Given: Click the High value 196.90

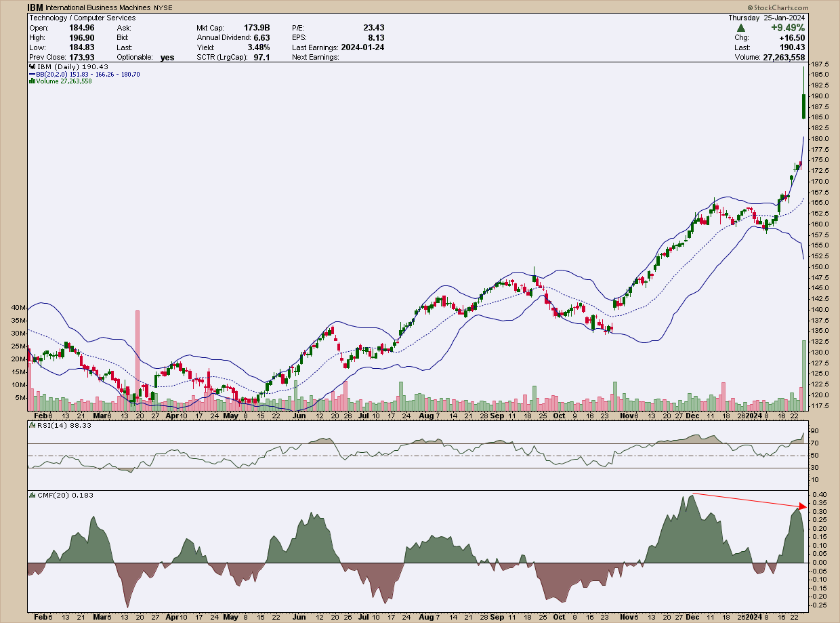Looking at the screenshot, I should (81, 37).
